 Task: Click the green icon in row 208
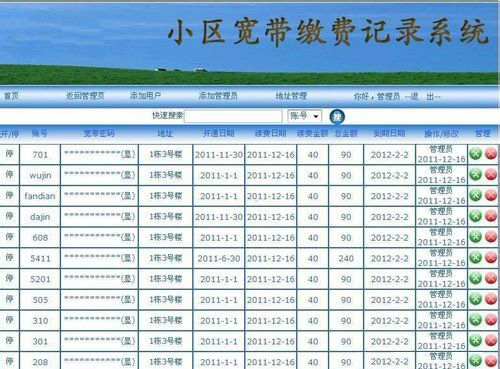coord(475,361)
